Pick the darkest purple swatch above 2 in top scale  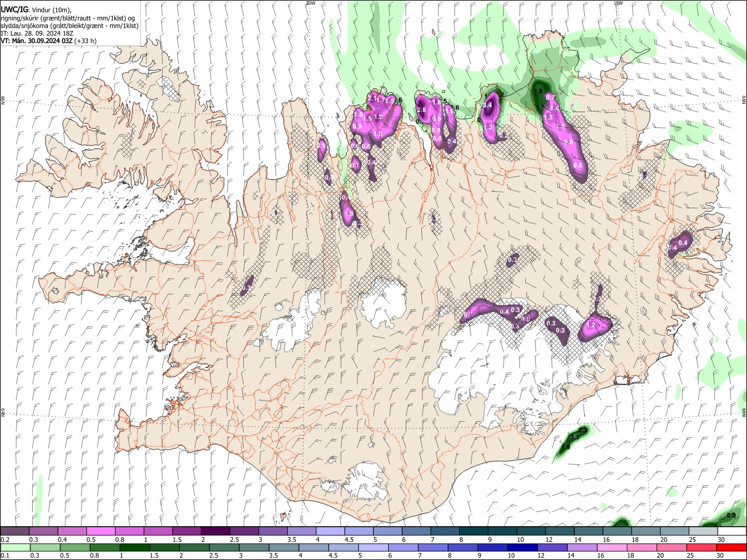215,531
